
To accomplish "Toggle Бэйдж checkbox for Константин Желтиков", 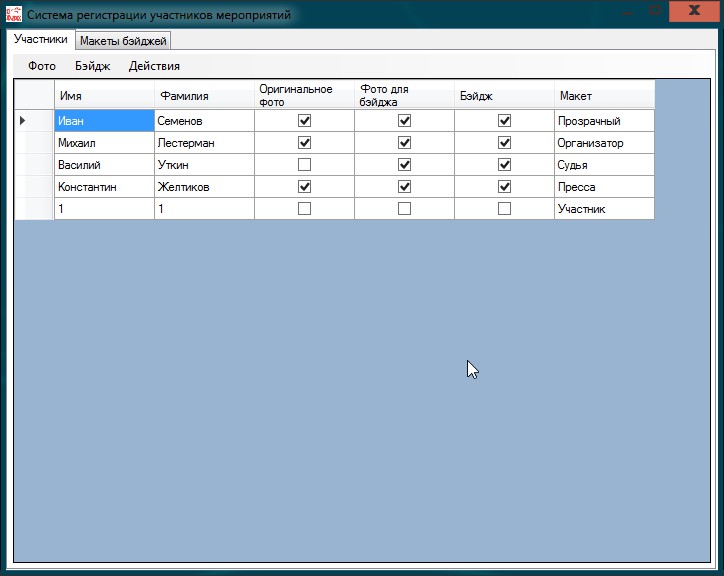I will click(505, 187).
